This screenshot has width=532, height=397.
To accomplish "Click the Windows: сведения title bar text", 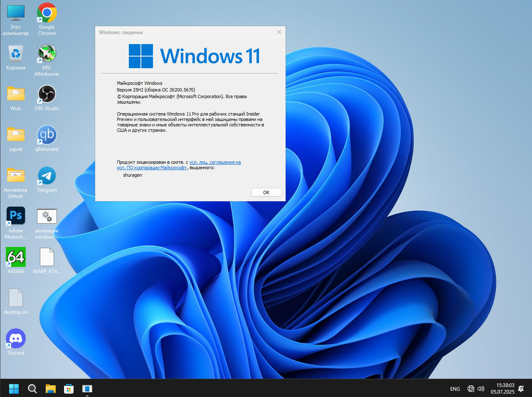I will click(121, 32).
